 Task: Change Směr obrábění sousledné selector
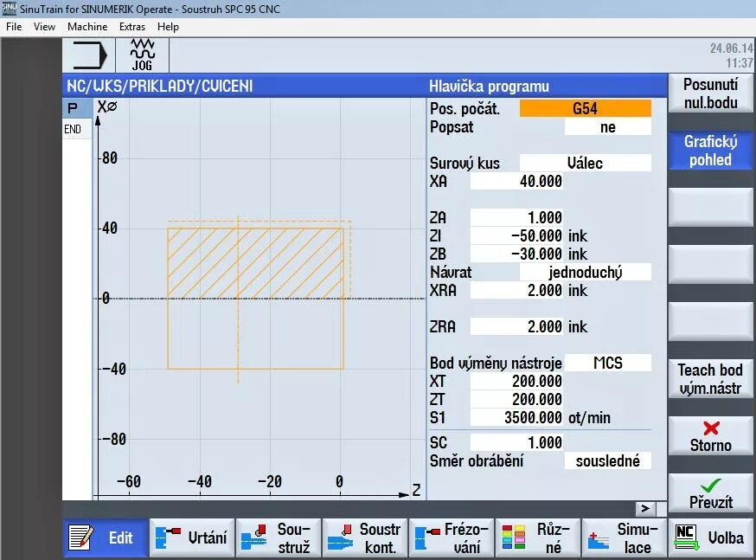coord(608,461)
